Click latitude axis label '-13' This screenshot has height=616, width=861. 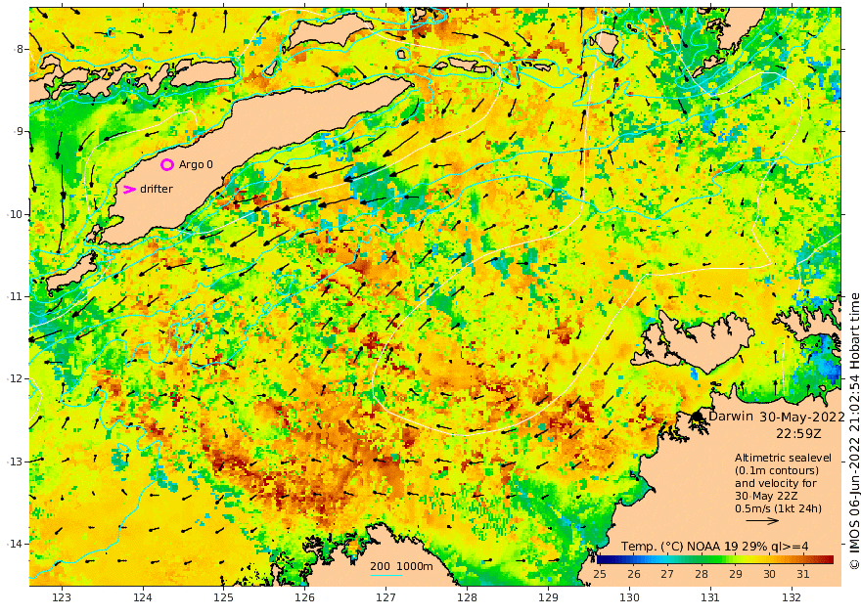point(16,462)
